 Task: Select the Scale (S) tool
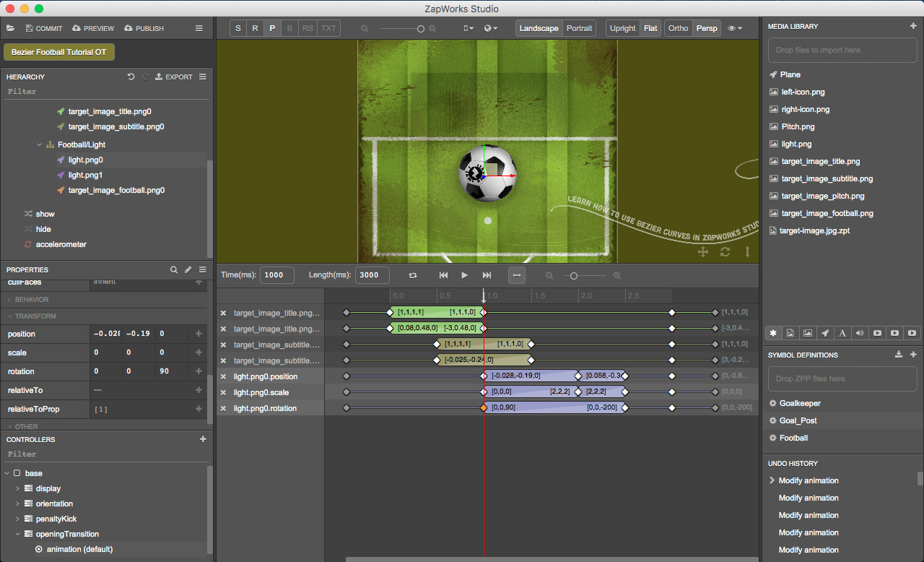tap(238, 27)
